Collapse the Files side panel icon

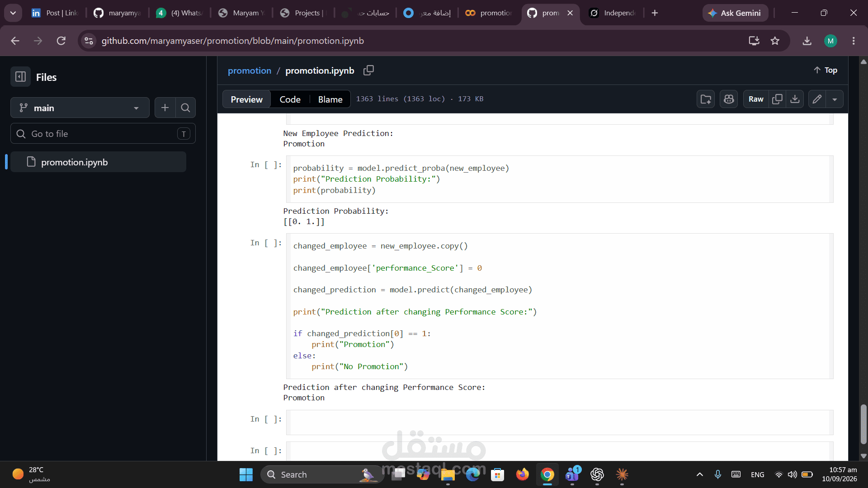(21, 77)
